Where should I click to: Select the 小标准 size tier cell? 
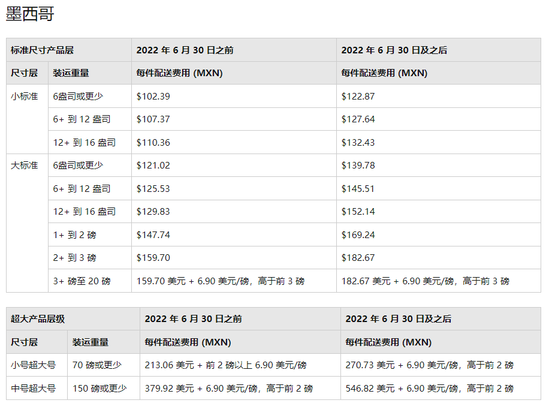(27, 119)
